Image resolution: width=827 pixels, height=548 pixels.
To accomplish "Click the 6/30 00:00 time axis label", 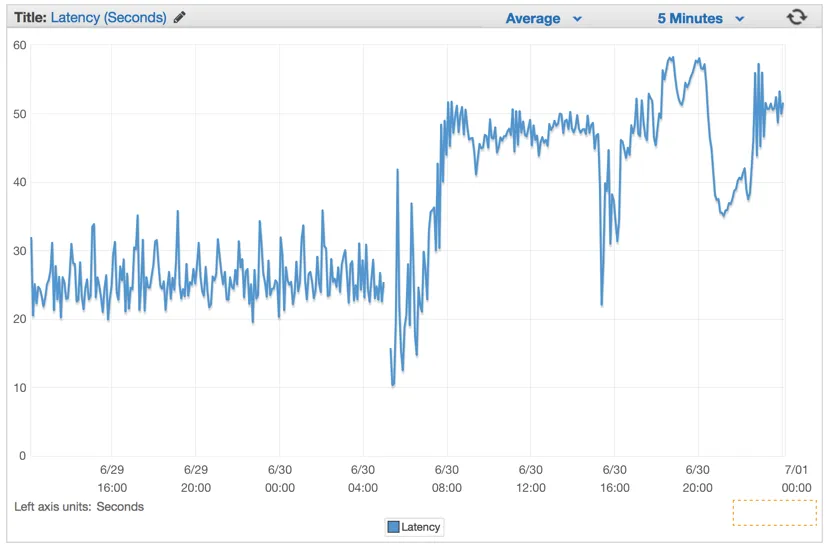I will pos(280,478).
